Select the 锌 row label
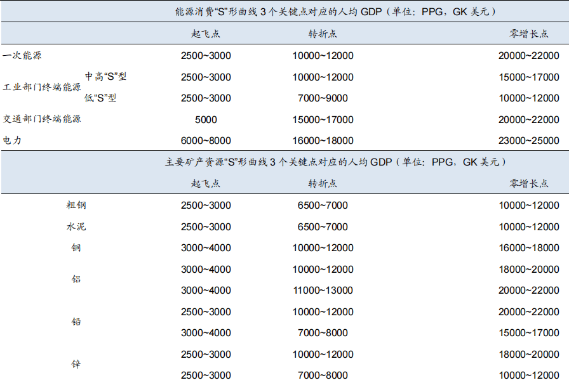569x392 pixels. (x=76, y=364)
